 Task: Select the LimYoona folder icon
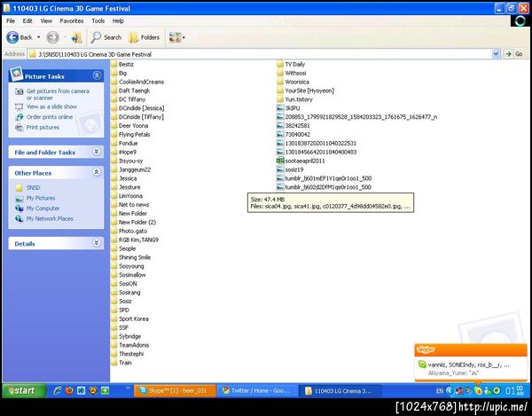pos(113,196)
